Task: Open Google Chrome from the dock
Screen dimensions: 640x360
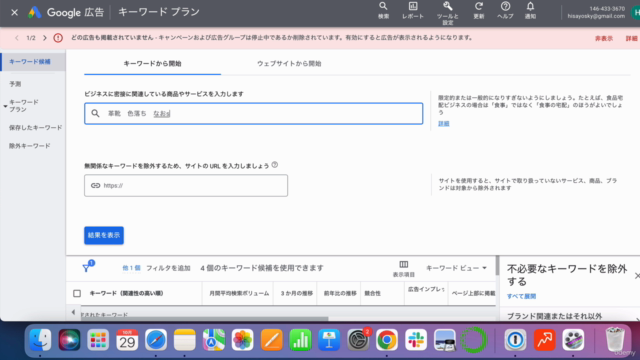Action: 387,340
